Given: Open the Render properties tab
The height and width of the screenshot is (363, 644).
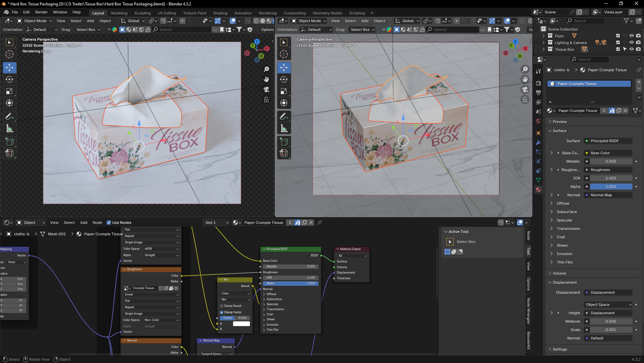Looking at the screenshot, I should tap(538, 83).
